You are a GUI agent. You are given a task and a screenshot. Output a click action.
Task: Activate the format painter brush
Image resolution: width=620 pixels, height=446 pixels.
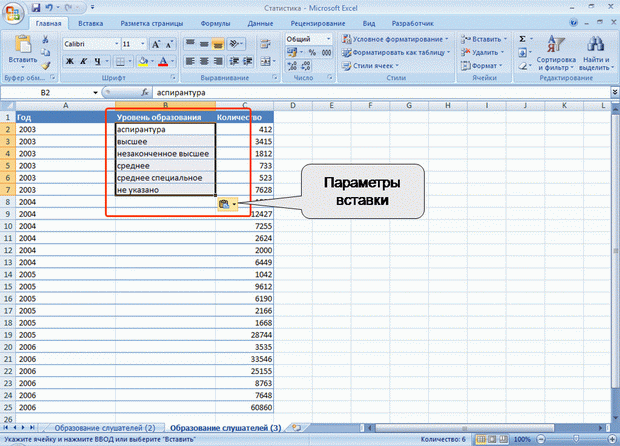click(x=45, y=65)
